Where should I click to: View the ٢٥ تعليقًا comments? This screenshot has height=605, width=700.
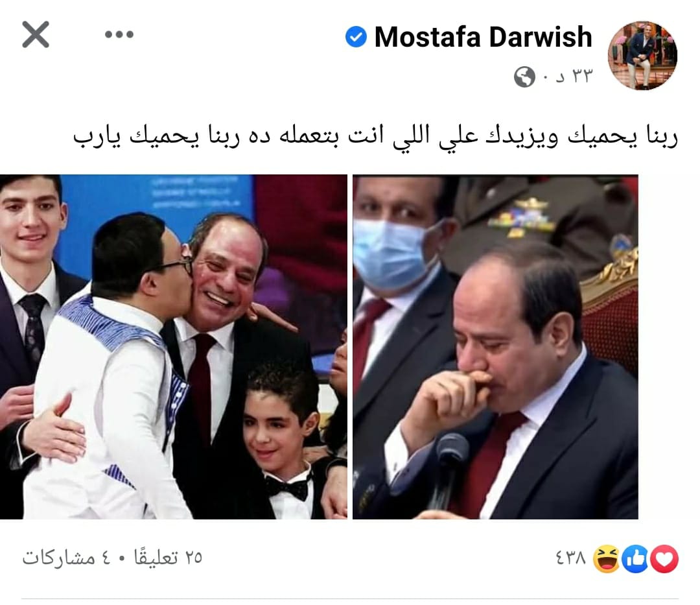point(168,557)
